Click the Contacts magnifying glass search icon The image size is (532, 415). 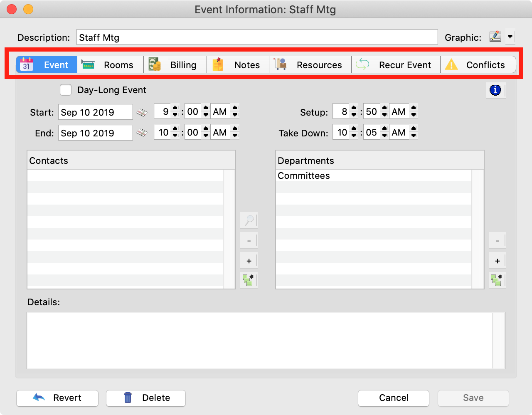249,220
